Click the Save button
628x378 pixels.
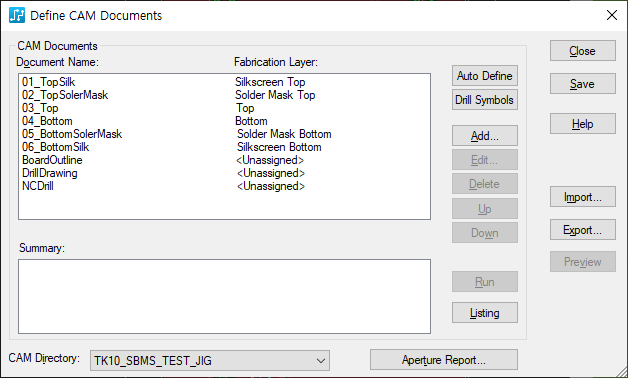[582, 84]
